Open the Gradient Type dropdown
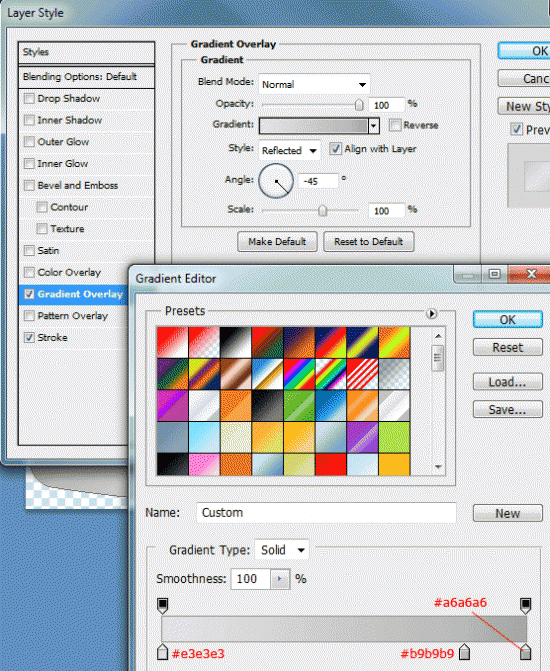 coord(282,550)
